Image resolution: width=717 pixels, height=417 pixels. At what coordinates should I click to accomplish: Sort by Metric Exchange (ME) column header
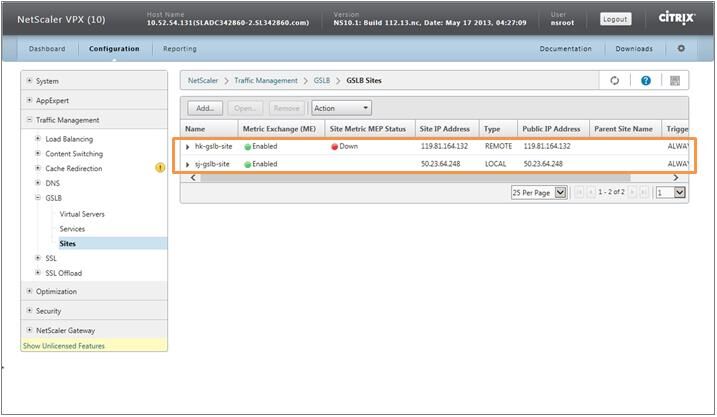point(279,129)
